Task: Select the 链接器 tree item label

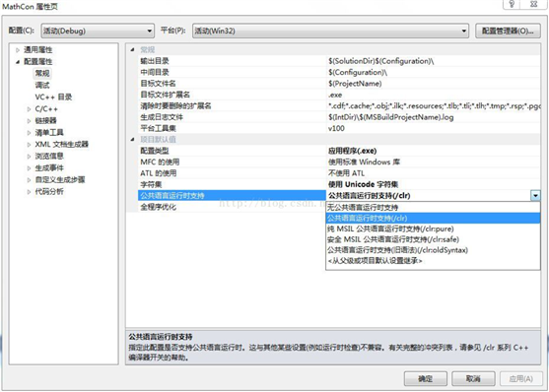Action: tap(46, 121)
